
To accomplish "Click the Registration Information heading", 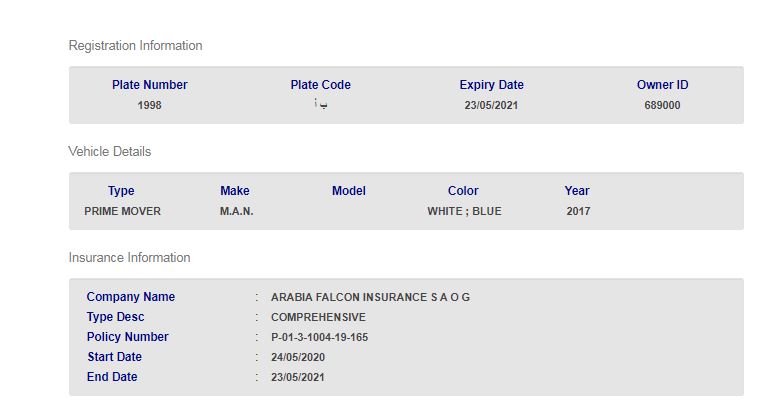I will pyautogui.click(x=135, y=46).
